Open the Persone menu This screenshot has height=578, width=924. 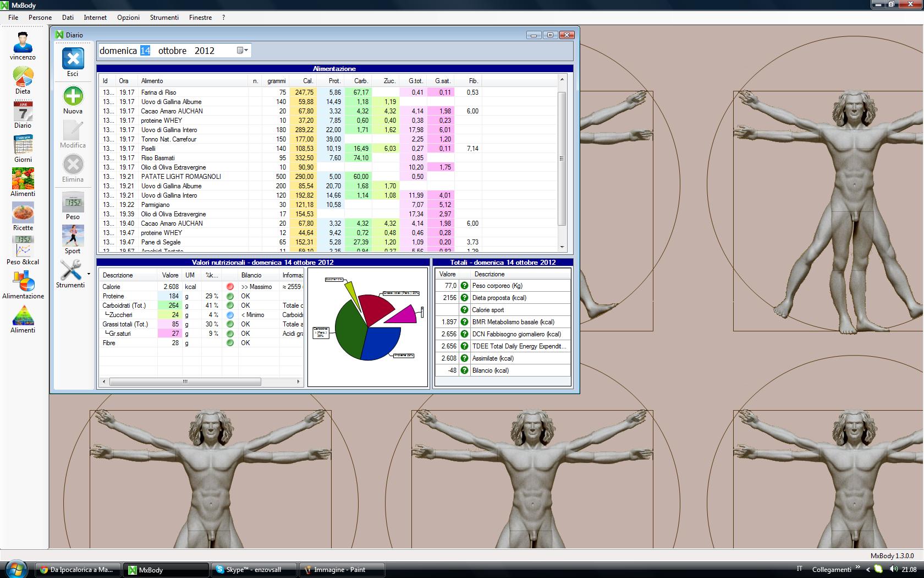40,18
